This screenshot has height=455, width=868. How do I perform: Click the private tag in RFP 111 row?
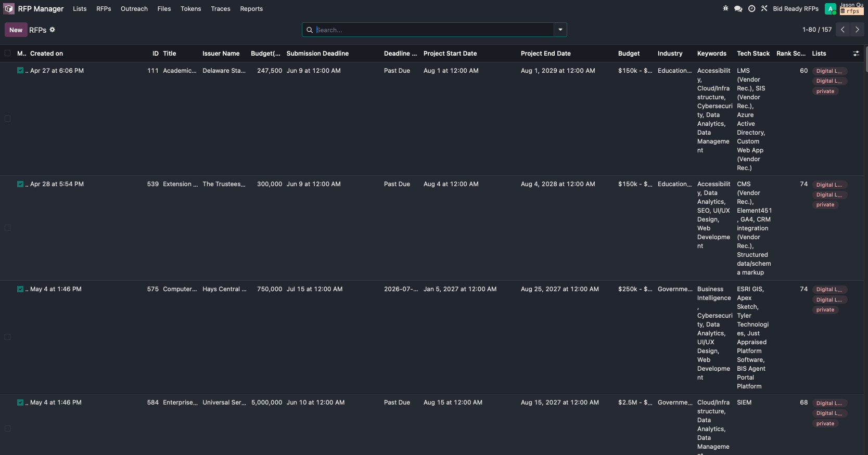pyautogui.click(x=825, y=92)
